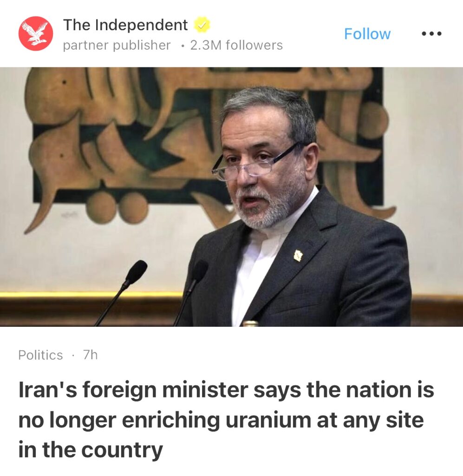Tap the yellow verified badge checkmark

[x=202, y=25]
